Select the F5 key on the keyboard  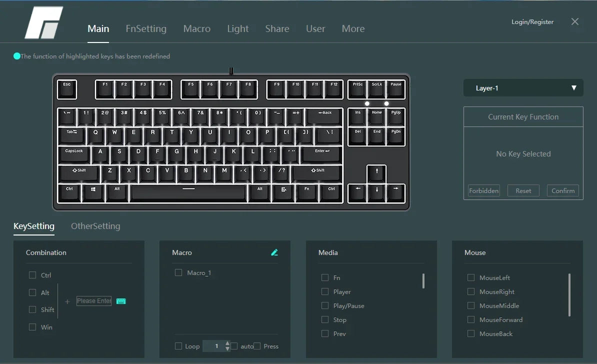191,89
